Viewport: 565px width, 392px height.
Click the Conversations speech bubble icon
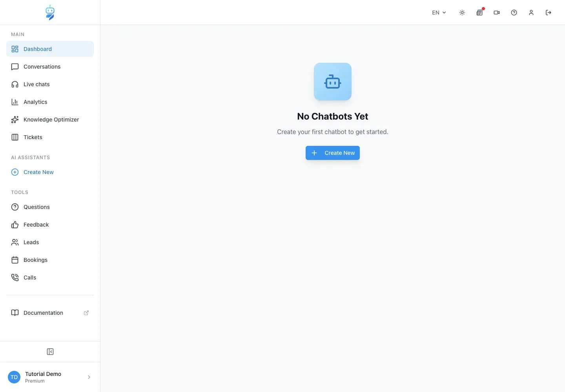coord(15,67)
